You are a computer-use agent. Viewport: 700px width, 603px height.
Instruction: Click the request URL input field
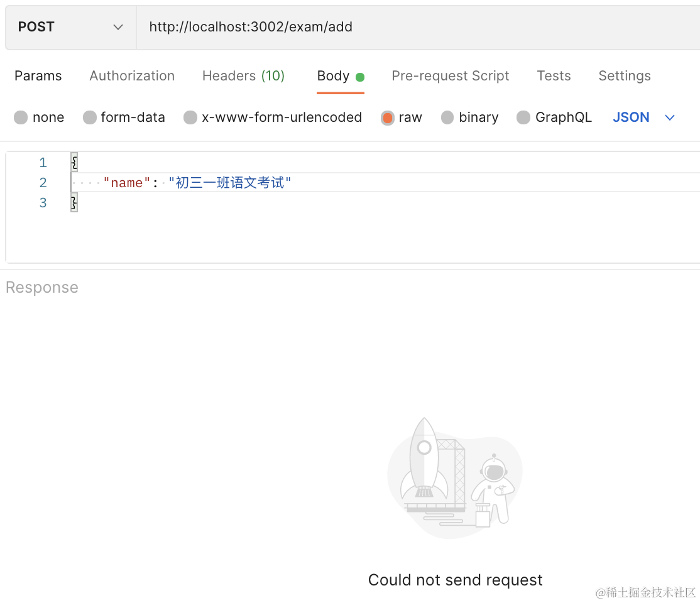tap(415, 27)
